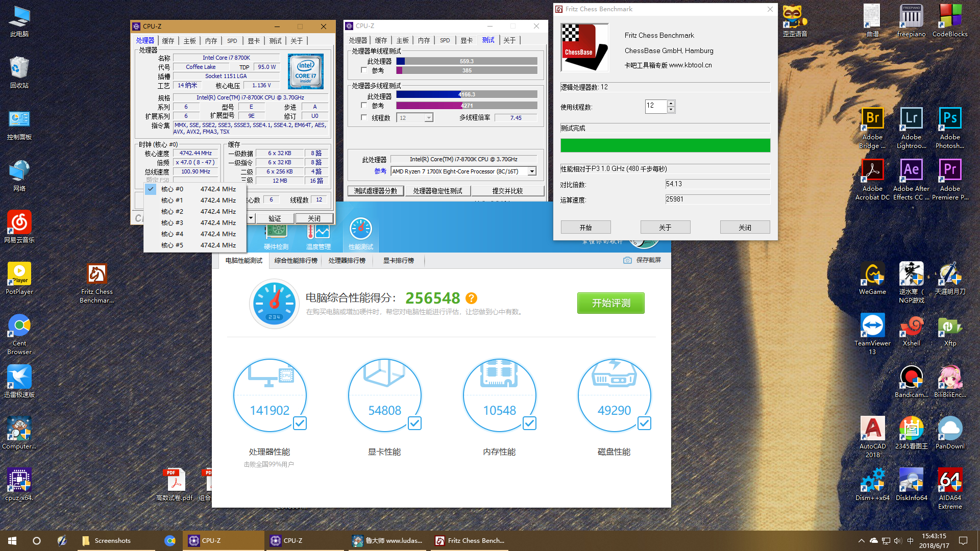Open Adobe Acrobat DC shortcut
This screenshot has width=980, height=551.
tap(872, 180)
